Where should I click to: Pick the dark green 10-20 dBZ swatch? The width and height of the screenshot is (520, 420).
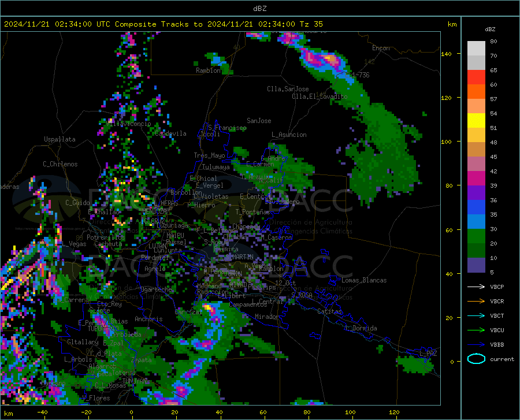coord(476,251)
